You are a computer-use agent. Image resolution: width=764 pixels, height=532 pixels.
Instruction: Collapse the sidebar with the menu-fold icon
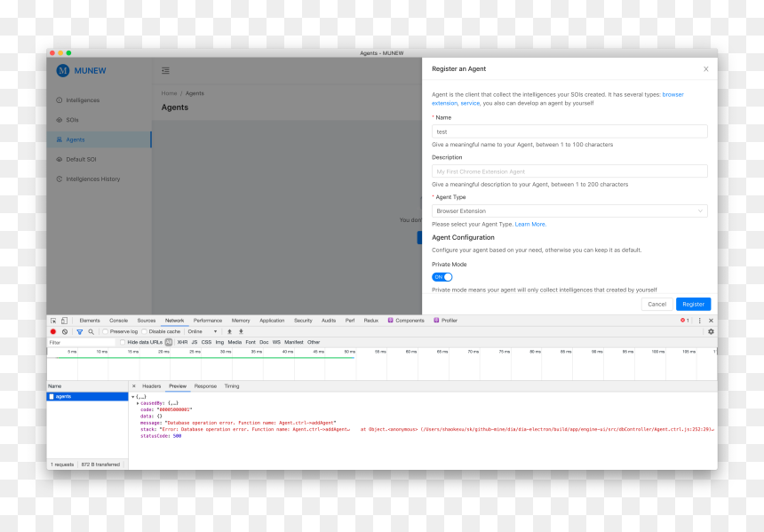pos(165,71)
